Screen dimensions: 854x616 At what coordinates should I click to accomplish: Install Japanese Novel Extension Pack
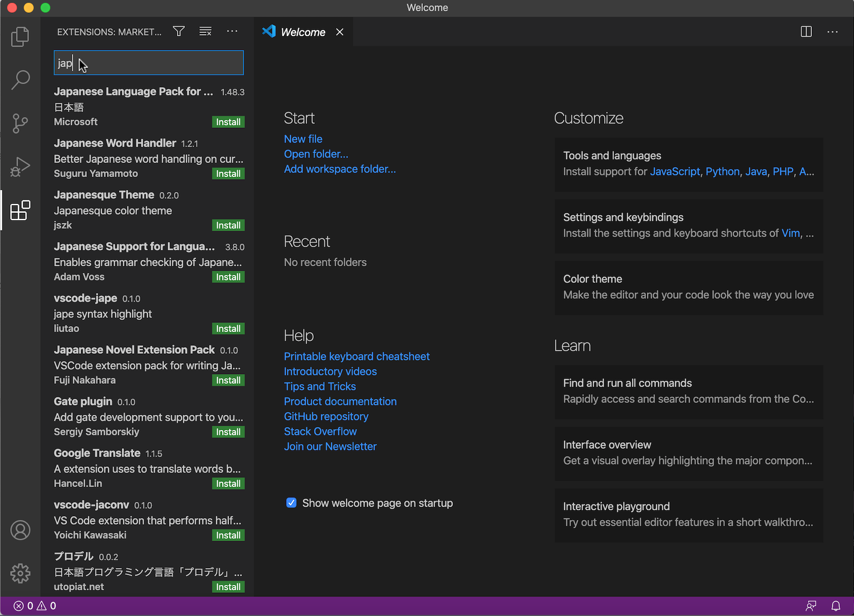(228, 380)
